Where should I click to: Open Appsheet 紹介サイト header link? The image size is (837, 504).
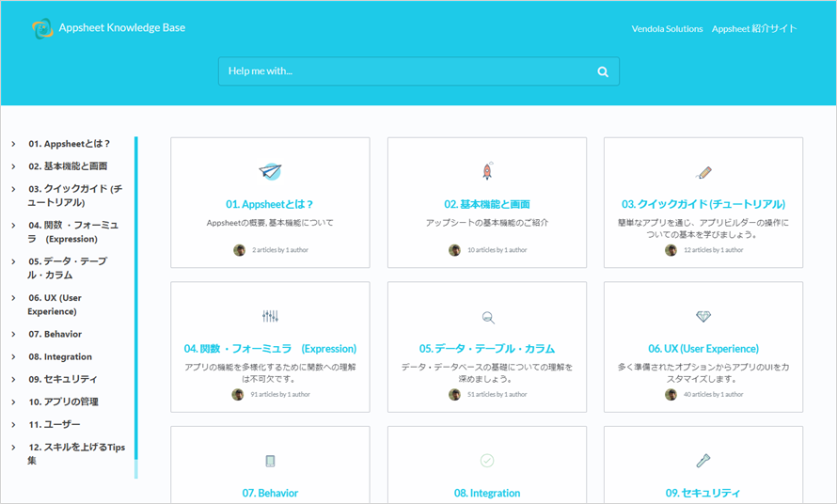tap(753, 29)
